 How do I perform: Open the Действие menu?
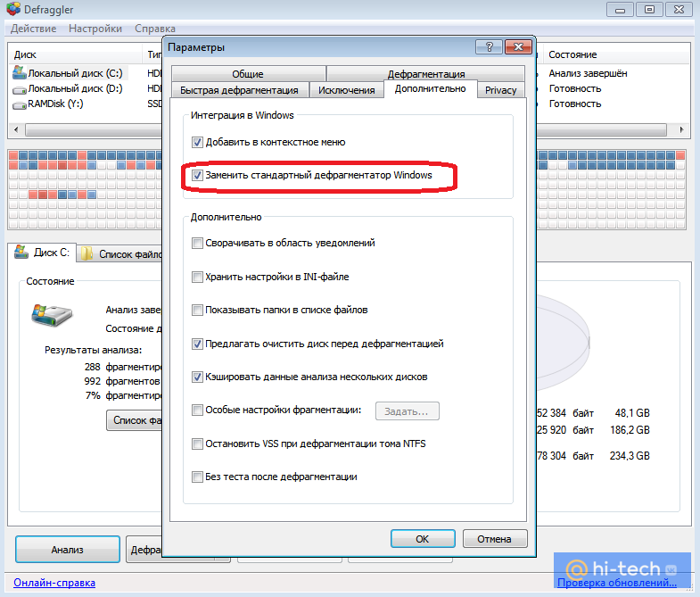tap(34, 29)
